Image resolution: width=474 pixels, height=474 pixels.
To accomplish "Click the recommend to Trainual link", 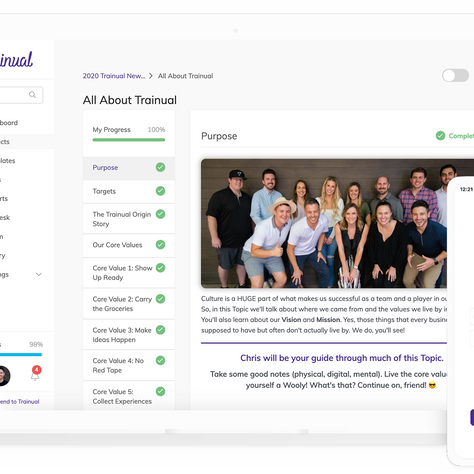I will coord(20,402).
